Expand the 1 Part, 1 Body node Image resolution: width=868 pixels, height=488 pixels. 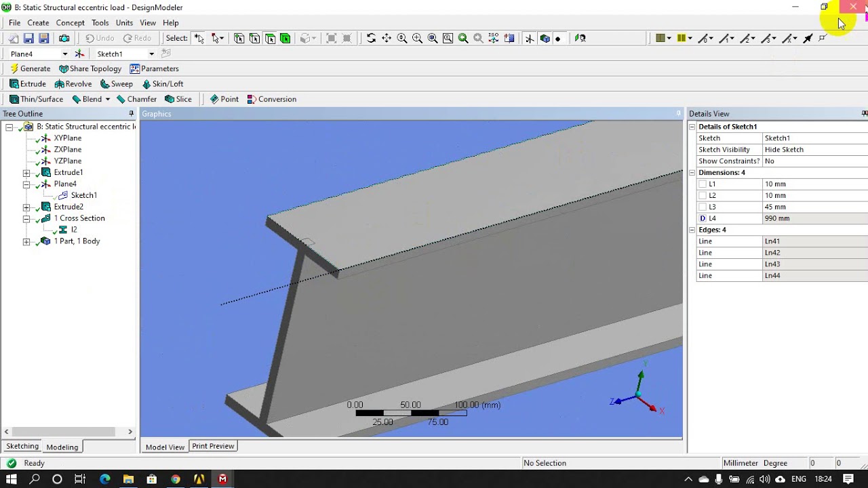click(x=26, y=241)
